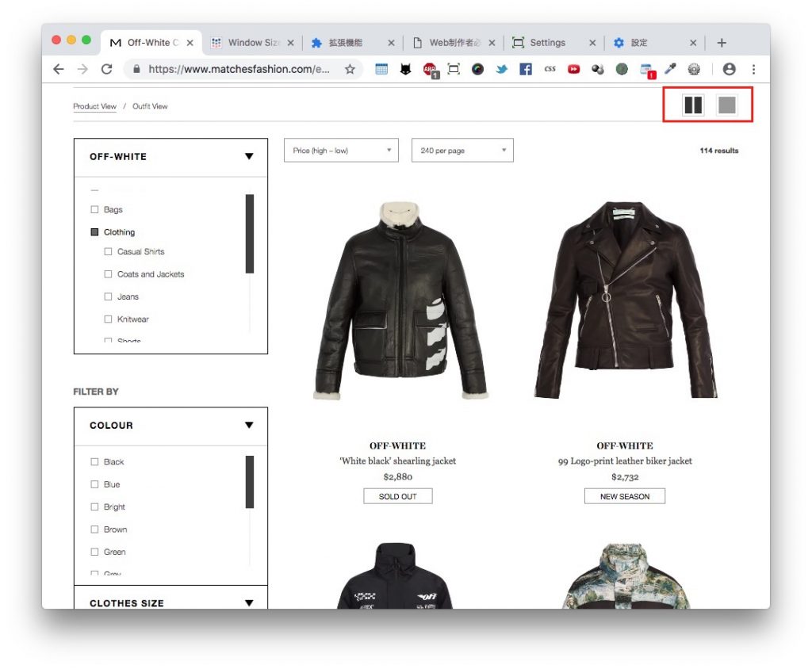Check the Coats and Jackets filter
812x669 pixels.
tap(108, 274)
